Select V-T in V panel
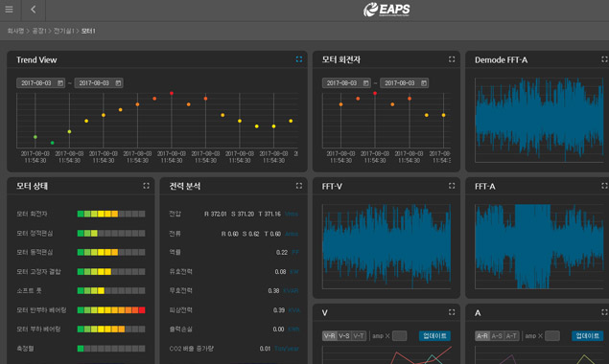 359,336
